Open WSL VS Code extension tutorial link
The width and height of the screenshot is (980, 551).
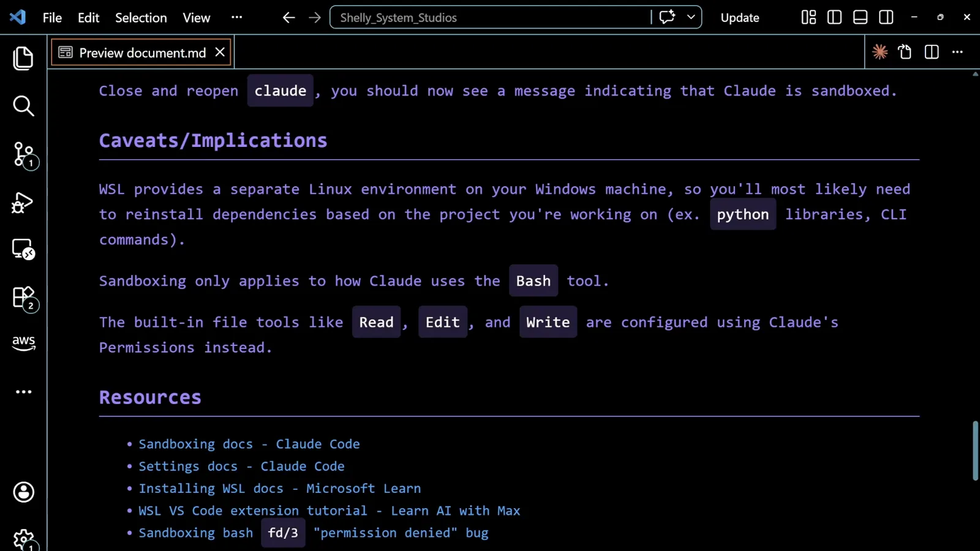330,511
